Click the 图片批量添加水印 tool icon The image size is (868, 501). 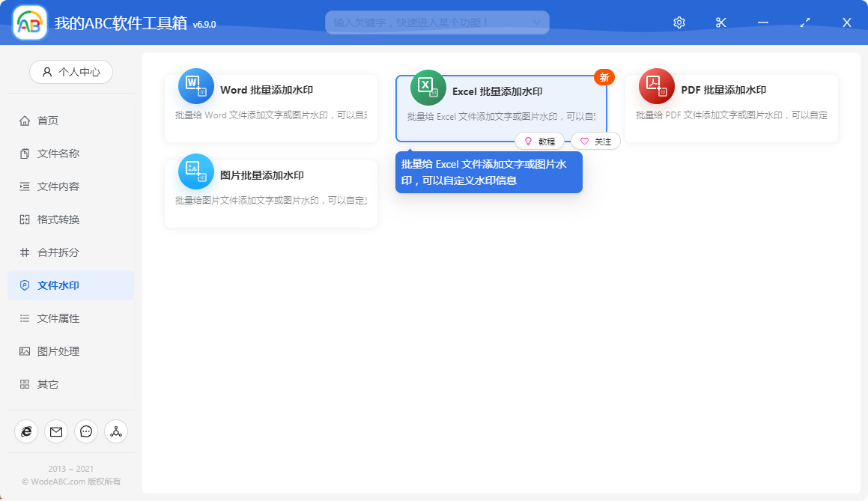(195, 171)
